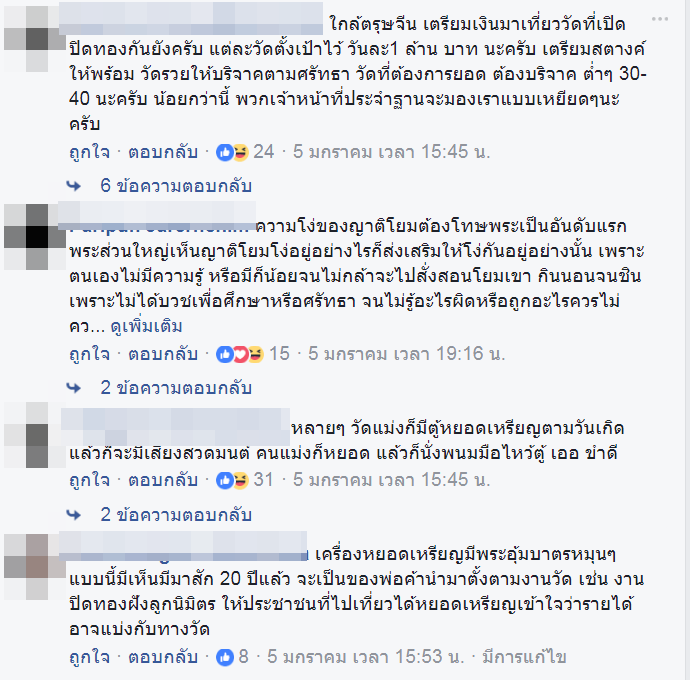Open the three-dot options menu on first comment

pyautogui.click(x=660, y=19)
